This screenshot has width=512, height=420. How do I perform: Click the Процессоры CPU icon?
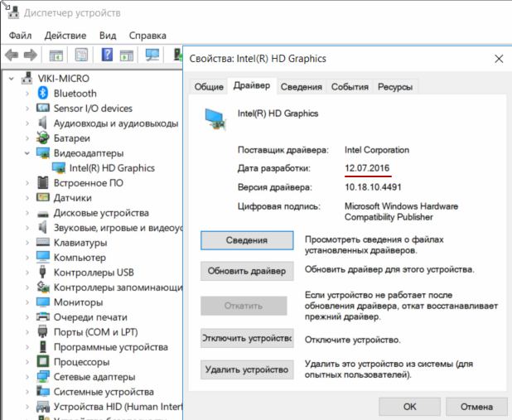(x=43, y=361)
